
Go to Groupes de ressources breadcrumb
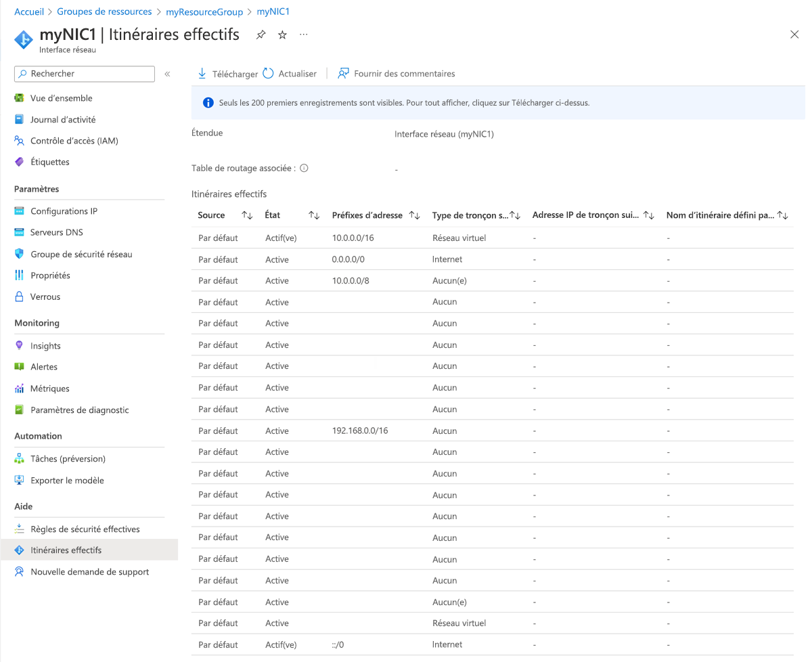pyautogui.click(x=104, y=12)
